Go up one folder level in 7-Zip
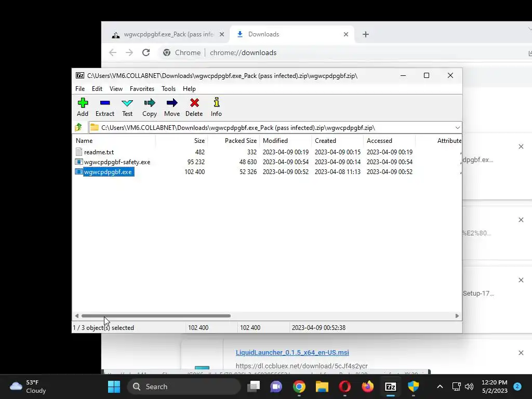532x399 pixels. coord(78,127)
